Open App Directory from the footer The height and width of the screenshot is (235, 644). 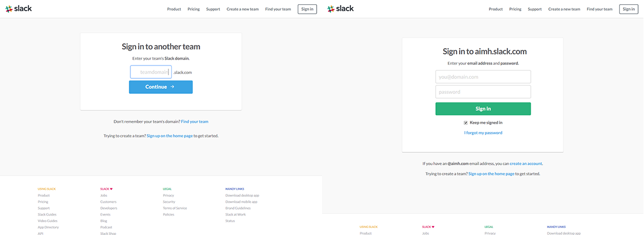point(48,227)
